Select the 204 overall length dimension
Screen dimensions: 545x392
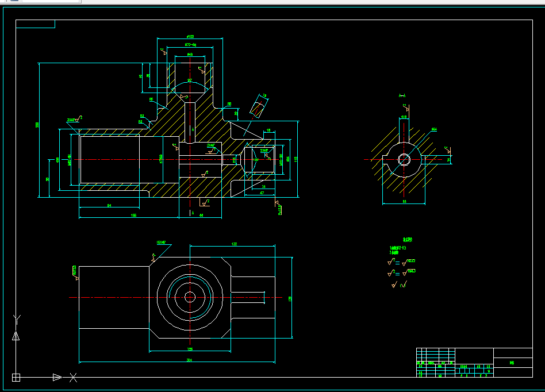coord(189,360)
